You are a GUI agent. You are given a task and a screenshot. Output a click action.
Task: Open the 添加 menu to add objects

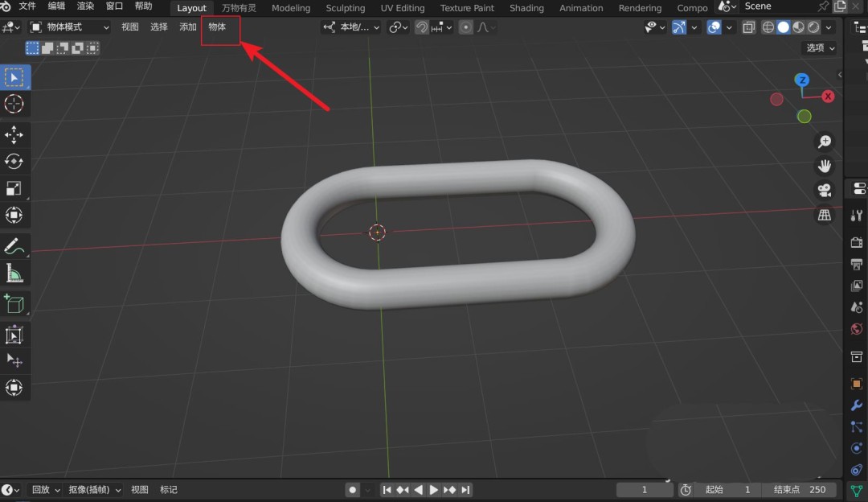[187, 27]
